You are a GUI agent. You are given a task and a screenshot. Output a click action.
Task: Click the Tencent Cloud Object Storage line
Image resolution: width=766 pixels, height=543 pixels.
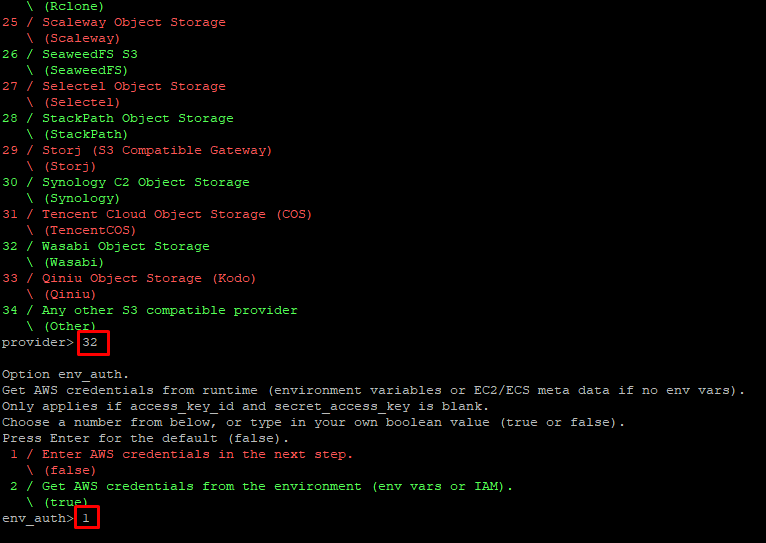tap(176, 214)
